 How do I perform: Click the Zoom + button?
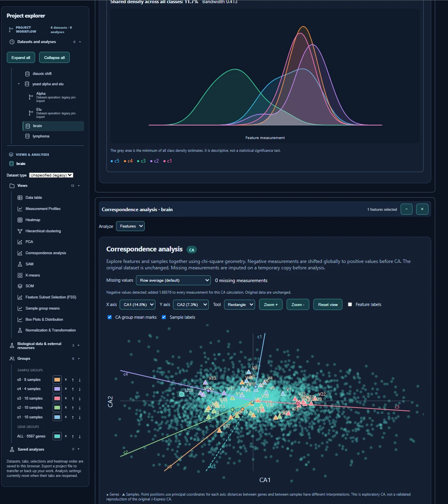point(271,304)
